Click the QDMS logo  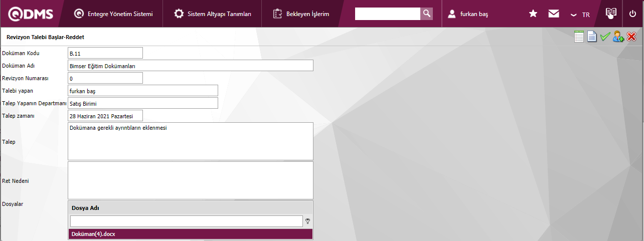(30, 14)
